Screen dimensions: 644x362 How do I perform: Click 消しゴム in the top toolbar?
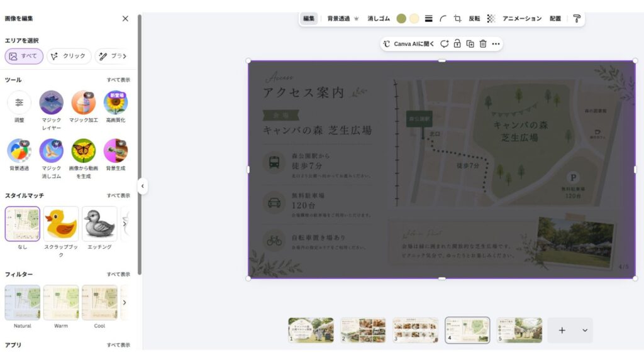379,18
